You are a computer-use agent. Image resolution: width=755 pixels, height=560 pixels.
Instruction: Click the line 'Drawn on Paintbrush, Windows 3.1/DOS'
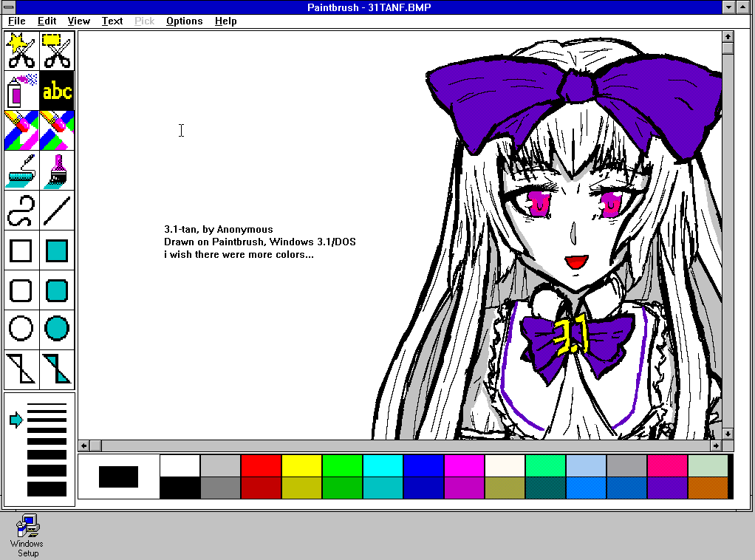pos(260,242)
